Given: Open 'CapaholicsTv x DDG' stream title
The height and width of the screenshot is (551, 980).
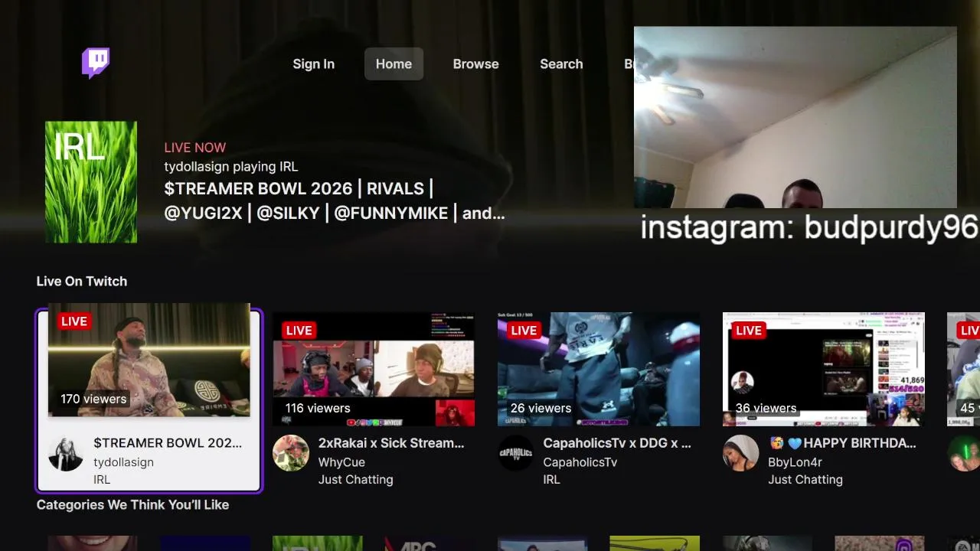Looking at the screenshot, I should [617, 443].
